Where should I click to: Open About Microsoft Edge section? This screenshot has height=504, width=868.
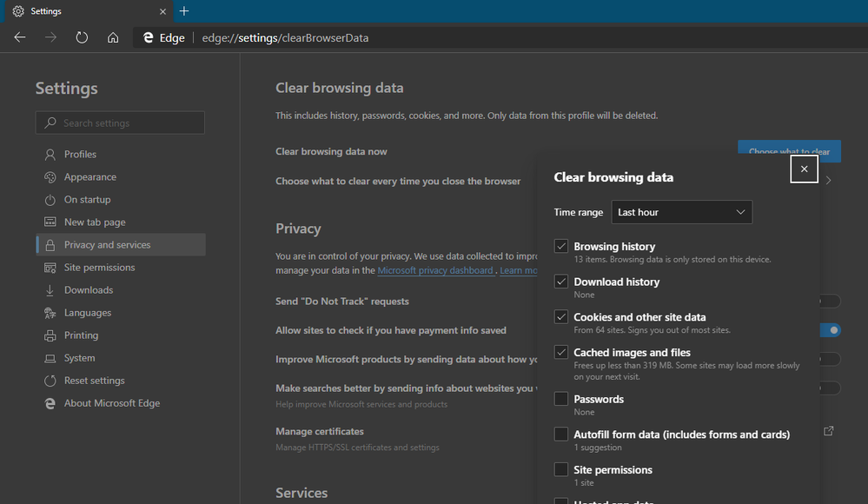point(121,403)
